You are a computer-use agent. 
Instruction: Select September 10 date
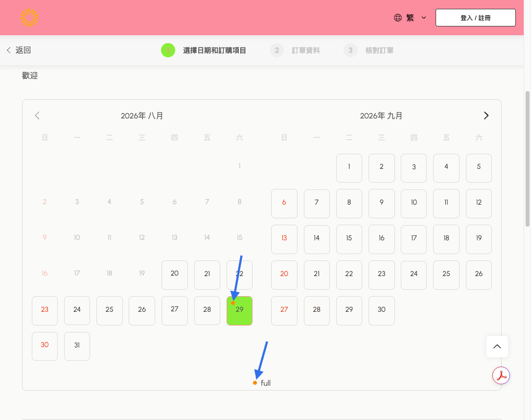click(414, 204)
